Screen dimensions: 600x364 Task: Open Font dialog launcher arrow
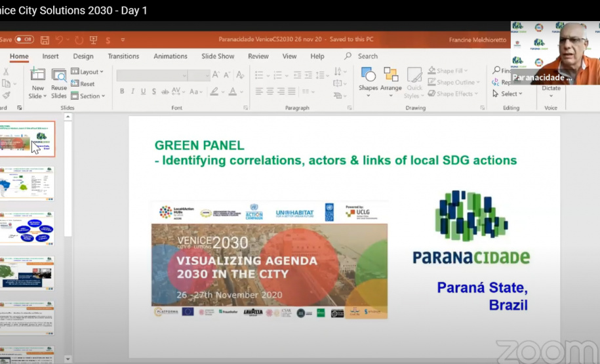click(246, 108)
